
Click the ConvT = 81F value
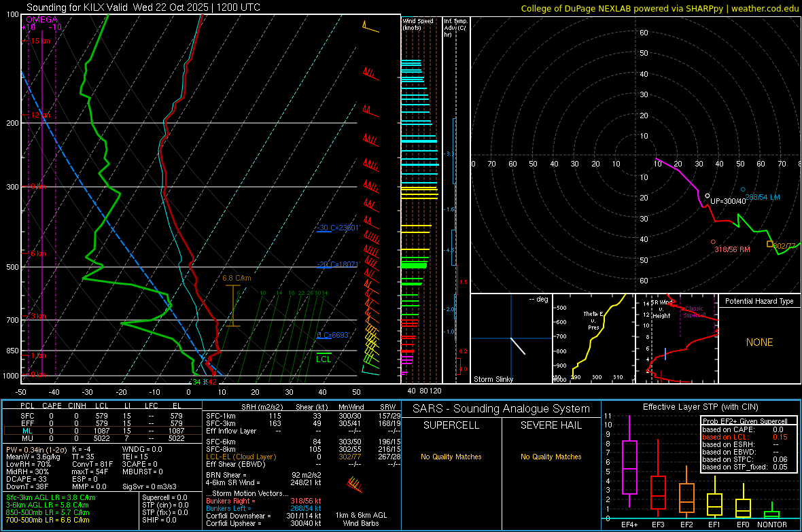(x=92, y=464)
